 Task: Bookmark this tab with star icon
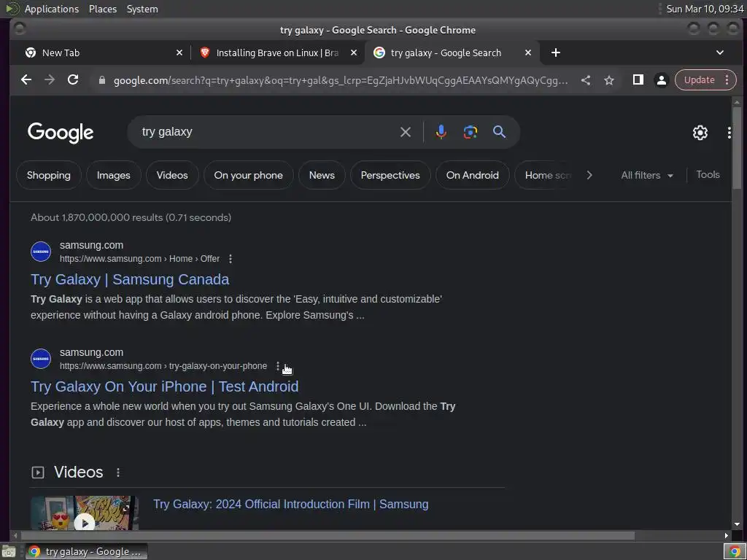(x=609, y=80)
